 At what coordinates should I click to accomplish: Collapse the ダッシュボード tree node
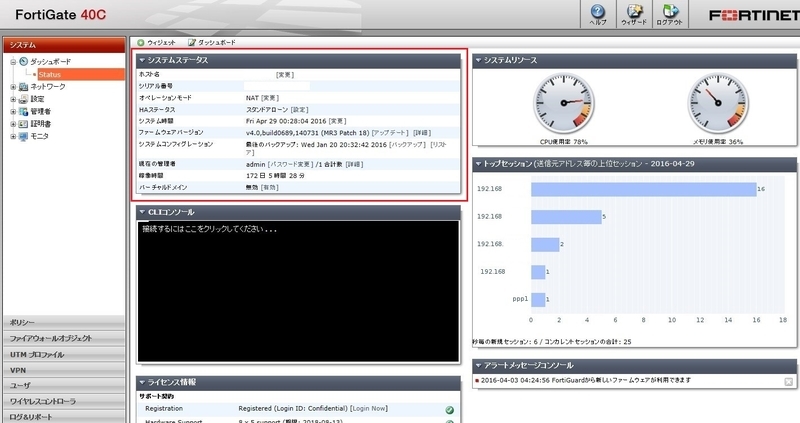(x=13, y=62)
